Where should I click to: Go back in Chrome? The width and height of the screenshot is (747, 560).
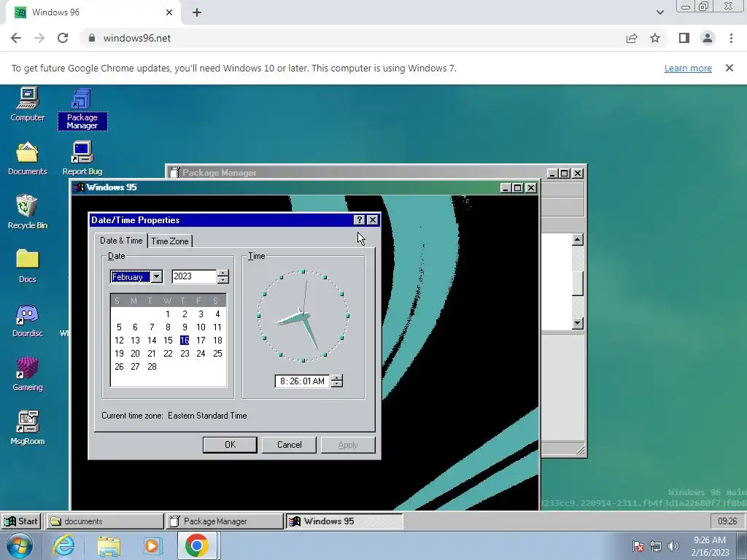16,38
